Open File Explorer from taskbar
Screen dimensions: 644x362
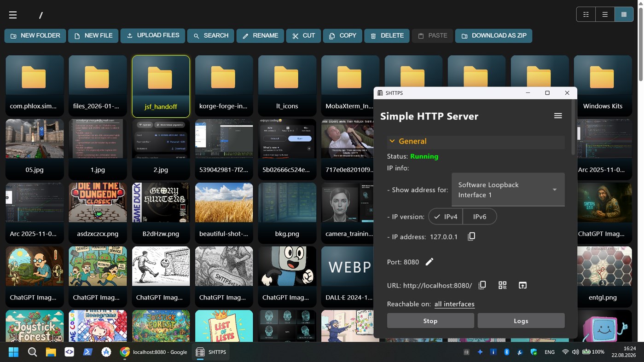[x=51, y=352]
